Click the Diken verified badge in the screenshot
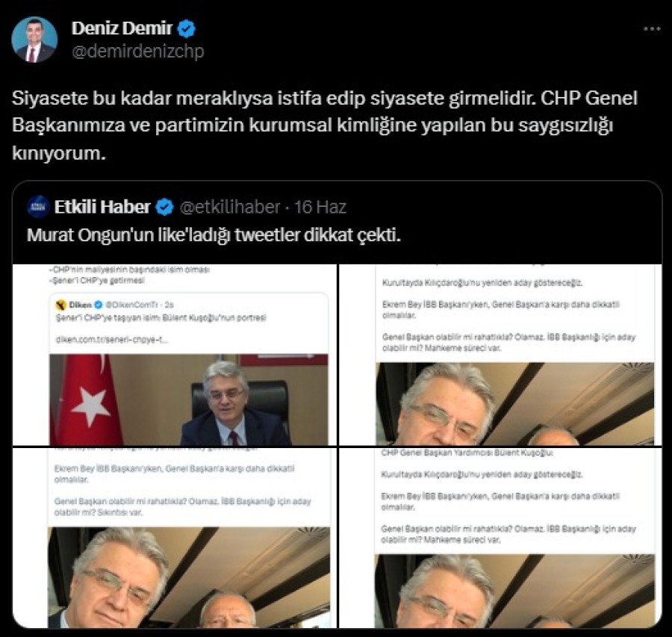 (x=98, y=305)
